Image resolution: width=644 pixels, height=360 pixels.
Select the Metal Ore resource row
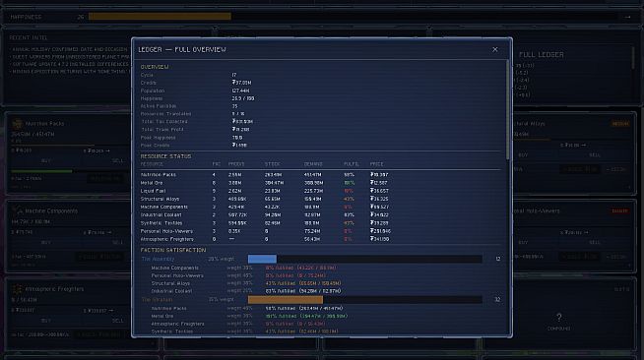point(320,183)
